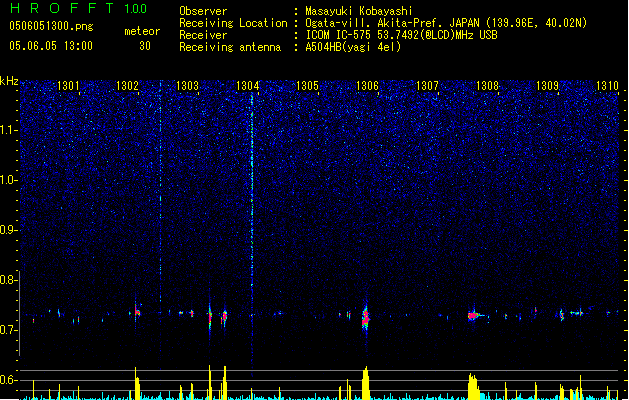Click the 1308 time marker
Viewport: 629px width, 400px height.
tap(487, 85)
